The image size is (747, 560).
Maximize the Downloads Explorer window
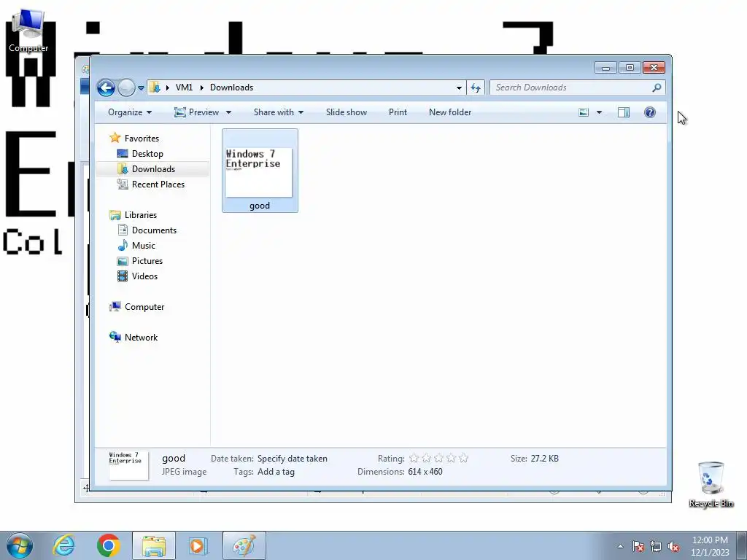tap(630, 68)
